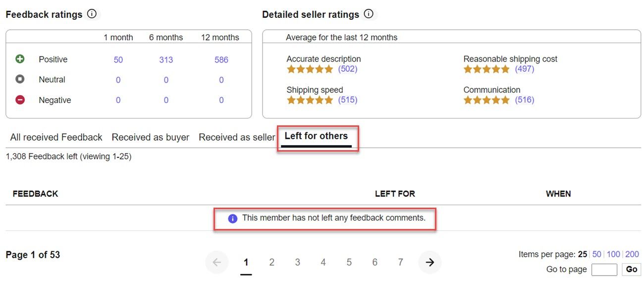Click the gray Neutral feedback icon

[20, 79]
